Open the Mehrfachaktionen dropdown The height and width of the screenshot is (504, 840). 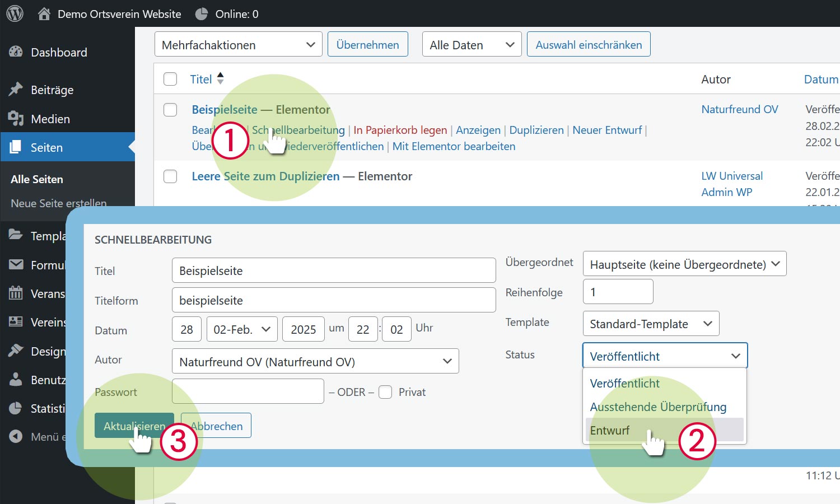[x=238, y=45]
